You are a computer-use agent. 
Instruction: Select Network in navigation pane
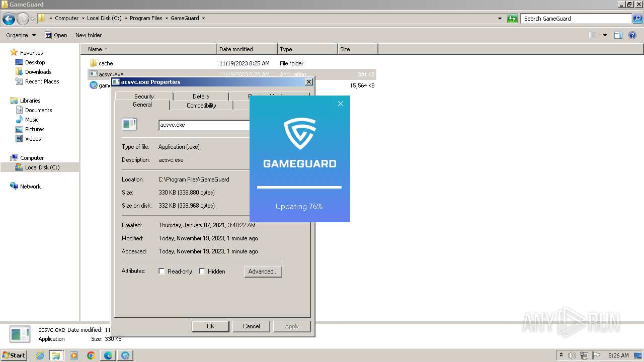pyautogui.click(x=30, y=187)
